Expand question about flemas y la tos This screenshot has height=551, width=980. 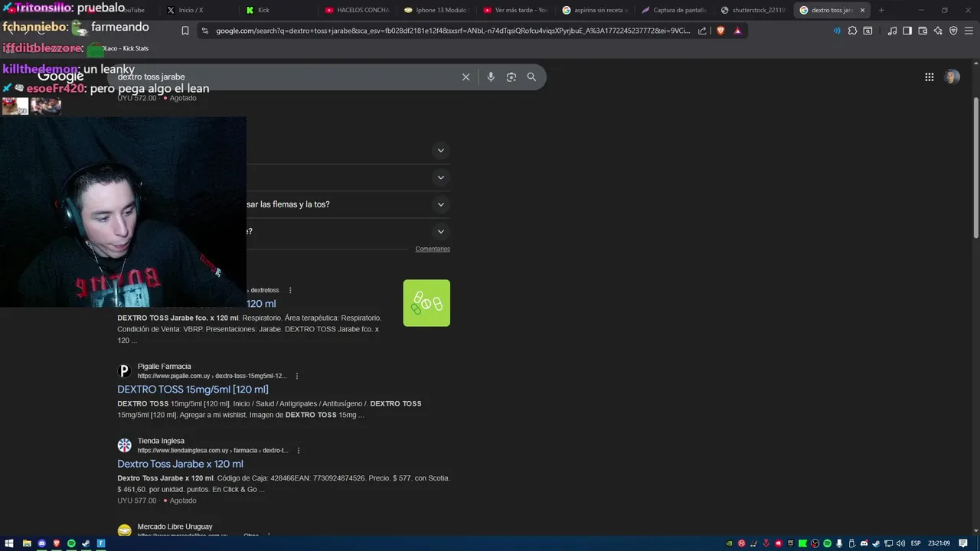coord(440,204)
